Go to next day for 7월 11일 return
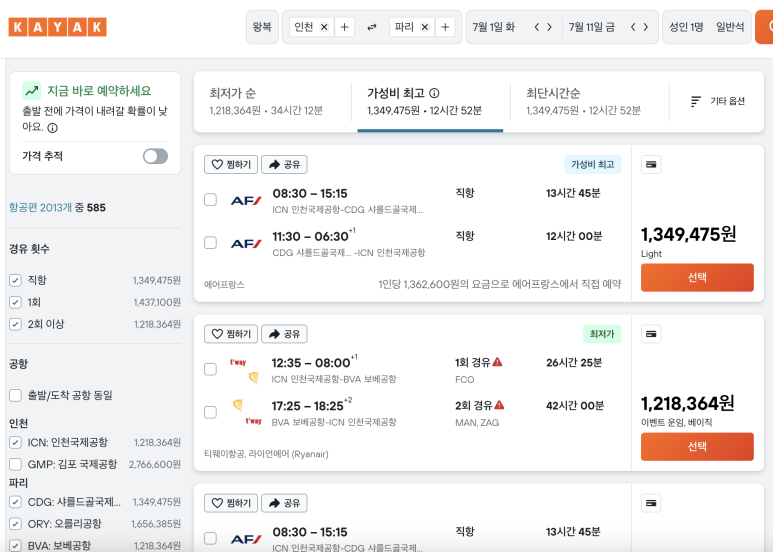Image resolution: width=773 pixels, height=552 pixels. tap(646, 27)
